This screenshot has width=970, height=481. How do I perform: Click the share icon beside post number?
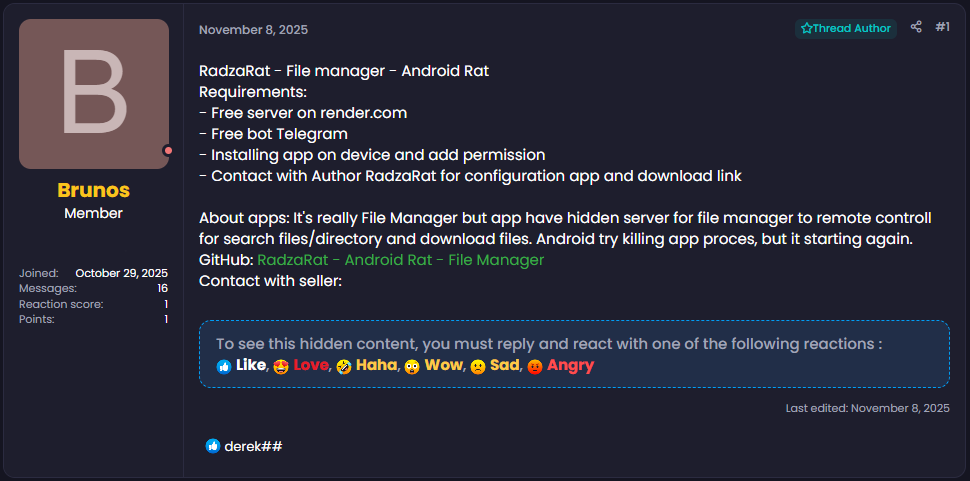click(x=916, y=28)
